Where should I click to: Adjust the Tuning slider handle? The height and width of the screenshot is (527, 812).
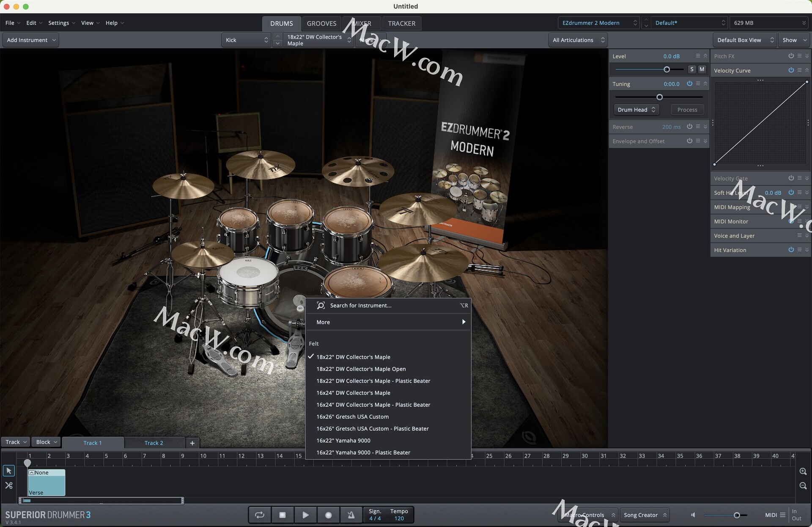659,97
